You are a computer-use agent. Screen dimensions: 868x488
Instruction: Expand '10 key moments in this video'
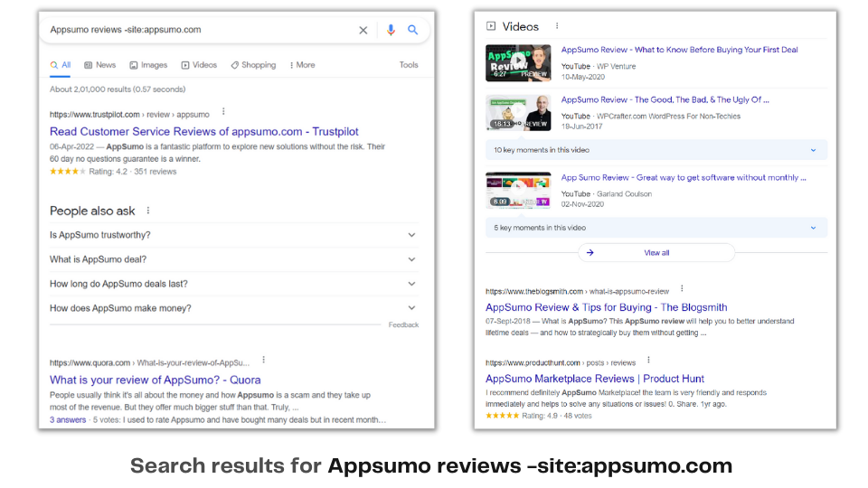coord(656,150)
